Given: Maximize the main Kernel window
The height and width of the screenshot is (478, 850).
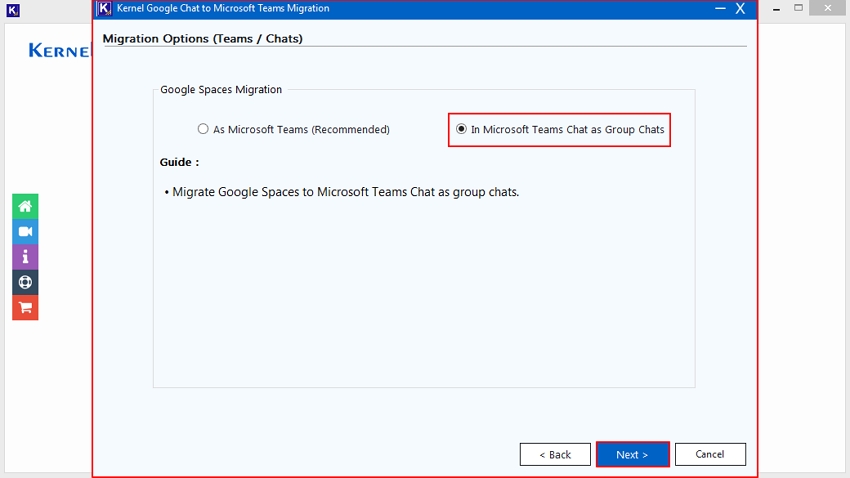Looking at the screenshot, I should (x=799, y=8).
